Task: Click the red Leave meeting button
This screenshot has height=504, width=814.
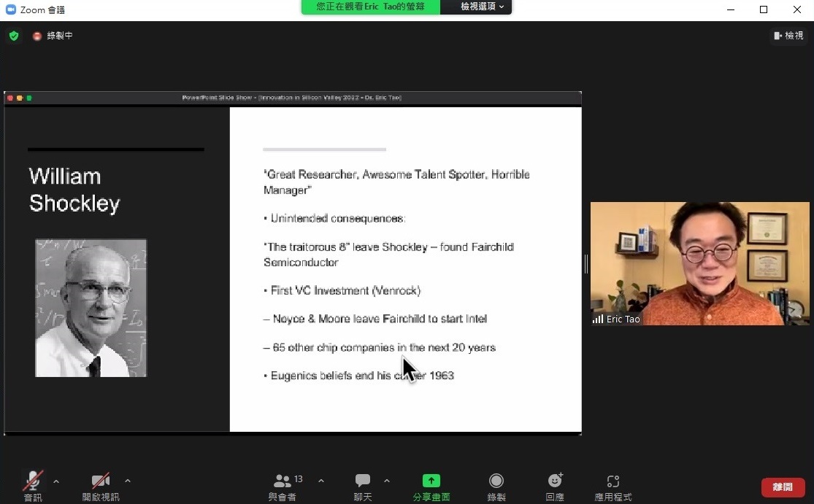Action: [x=783, y=486]
